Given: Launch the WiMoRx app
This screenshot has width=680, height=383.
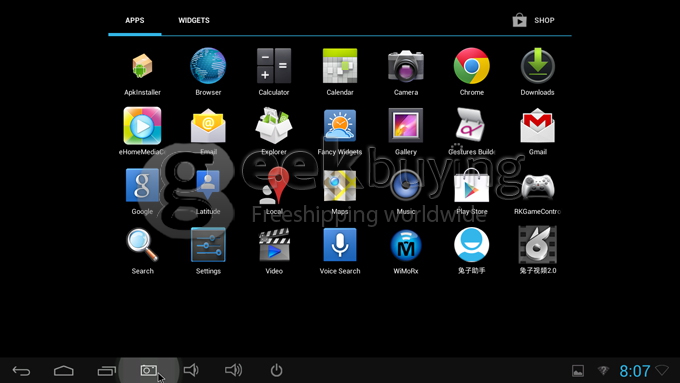Looking at the screenshot, I should tap(406, 245).
